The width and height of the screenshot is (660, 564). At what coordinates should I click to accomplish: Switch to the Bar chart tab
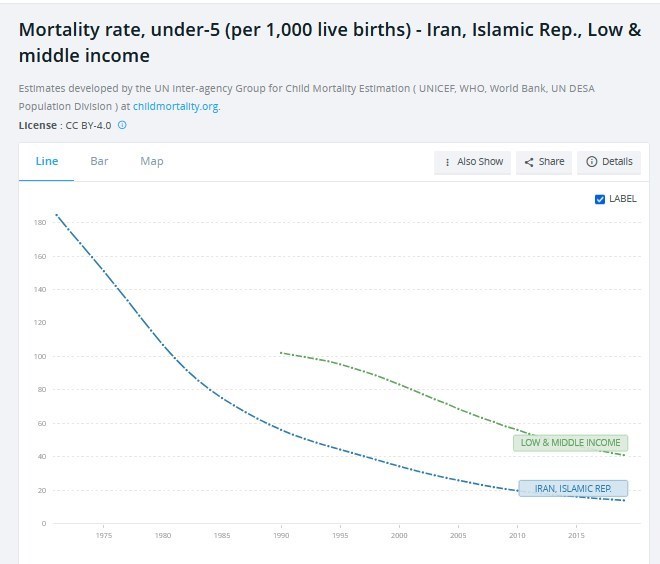[99, 161]
